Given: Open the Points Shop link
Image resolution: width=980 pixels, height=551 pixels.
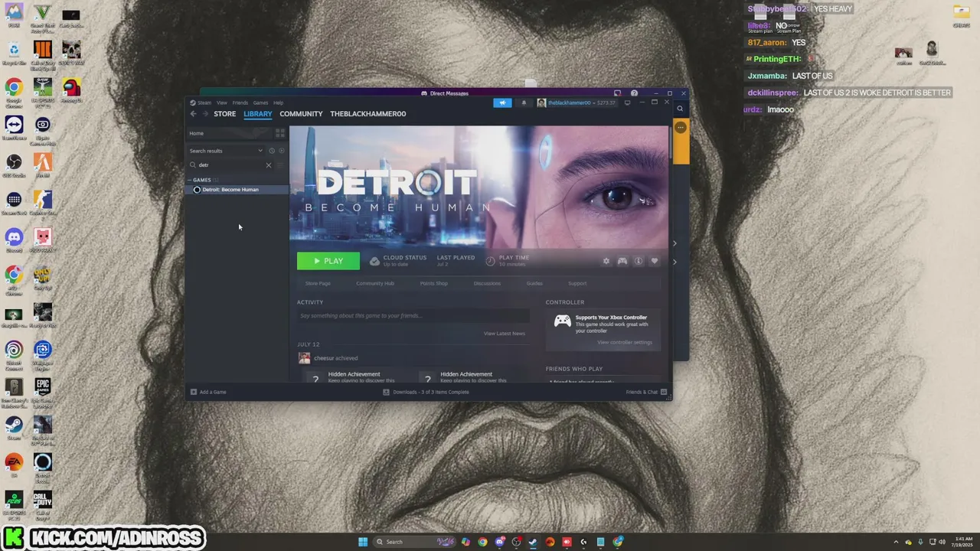Looking at the screenshot, I should click(x=433, y=283).
